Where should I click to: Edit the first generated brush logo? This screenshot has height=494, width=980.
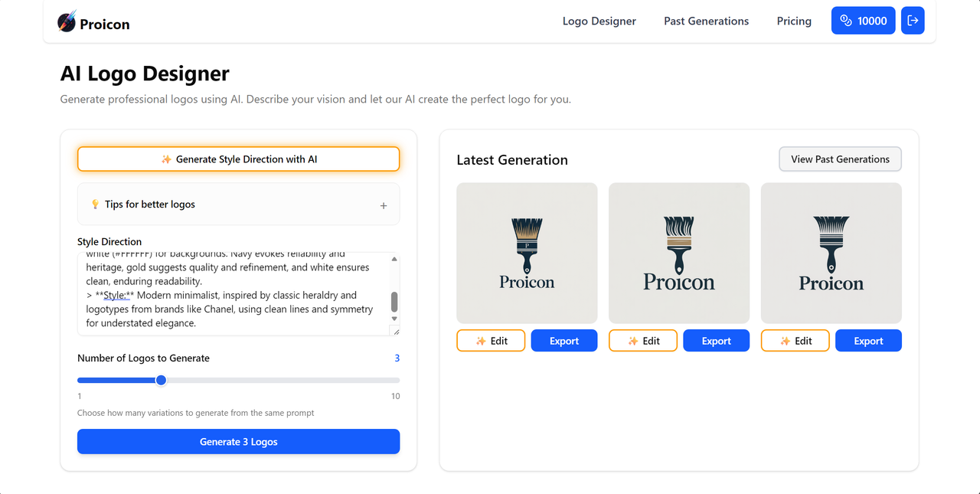pyautogui.click(x=491, y=341)
